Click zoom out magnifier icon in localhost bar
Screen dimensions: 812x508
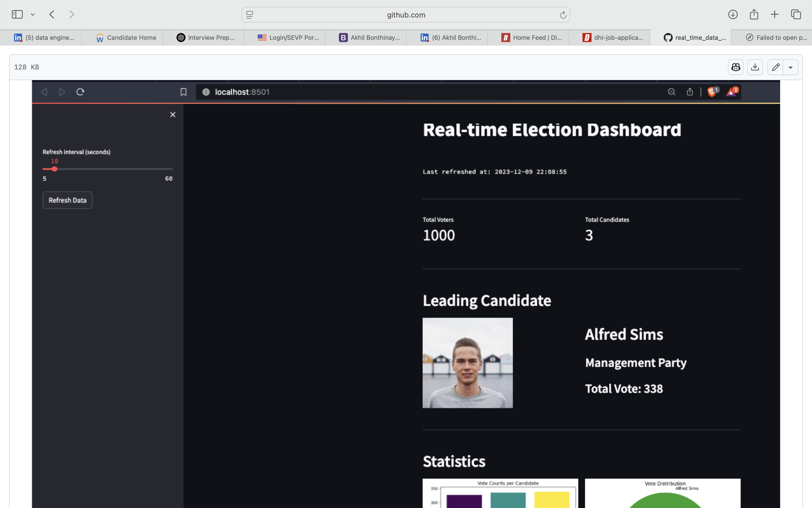pyautogui.click(x=671, y=92)
